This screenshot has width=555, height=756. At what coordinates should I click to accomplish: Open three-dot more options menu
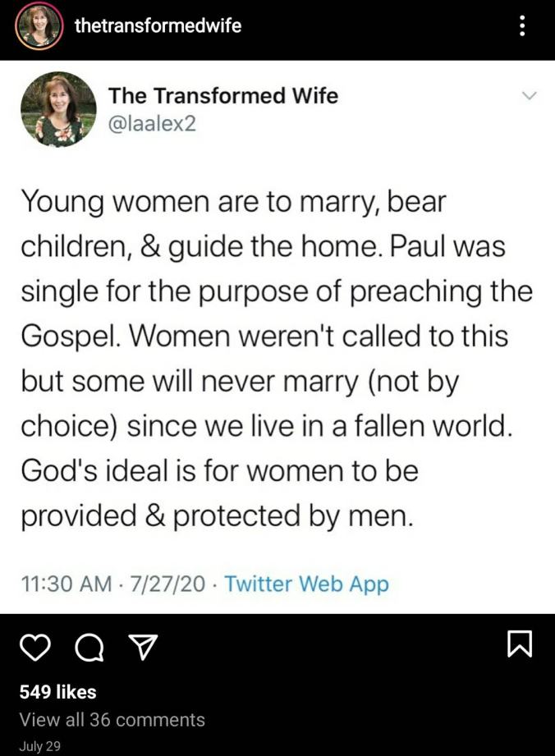click(523, 25)
